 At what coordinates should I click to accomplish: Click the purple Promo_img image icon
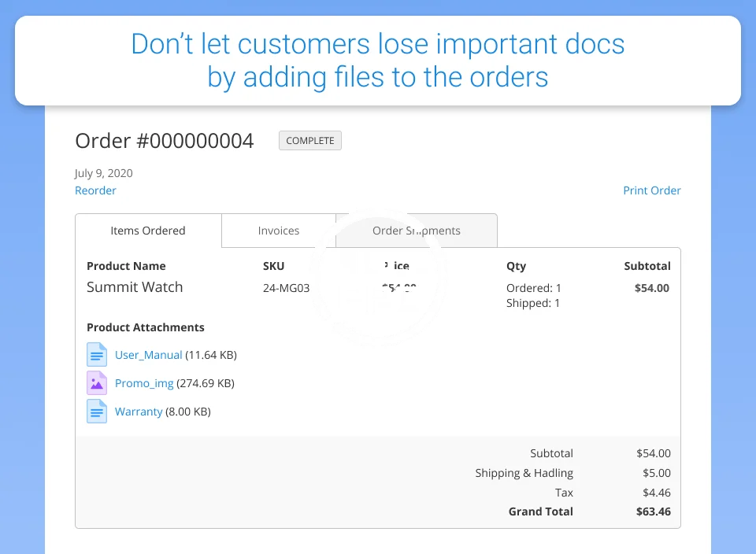pyautogui.click(x=96, y=383)
